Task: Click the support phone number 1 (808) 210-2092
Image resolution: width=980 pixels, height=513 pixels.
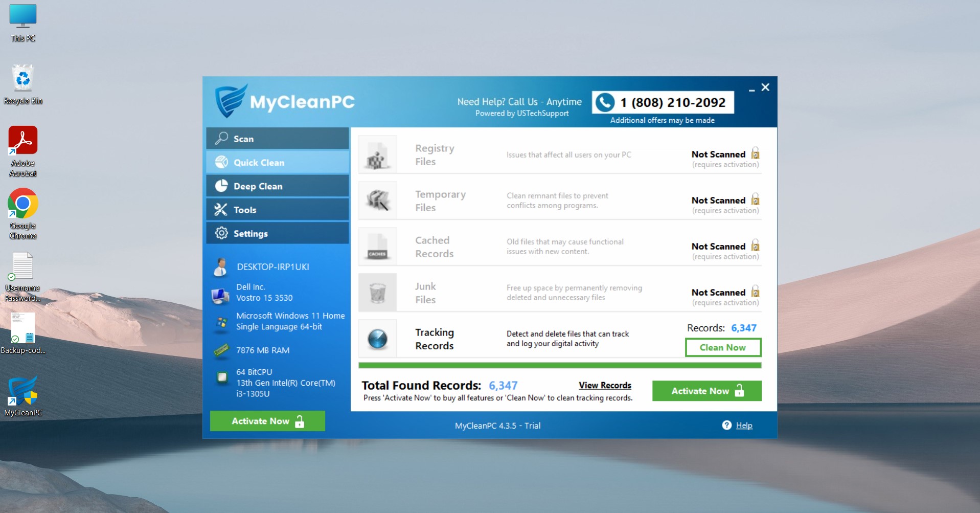Action: tap(673, 102)
